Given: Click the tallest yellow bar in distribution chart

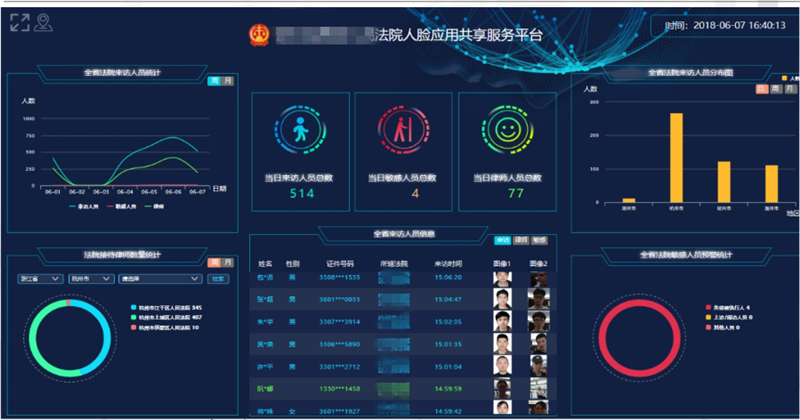Looking at the screenshot, I should [x=676, y=157].
